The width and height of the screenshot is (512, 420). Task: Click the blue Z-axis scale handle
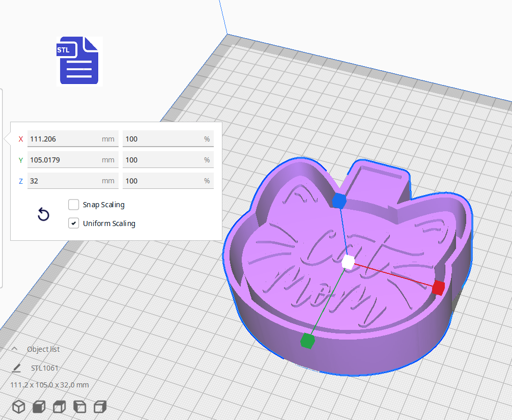point(338,201)
